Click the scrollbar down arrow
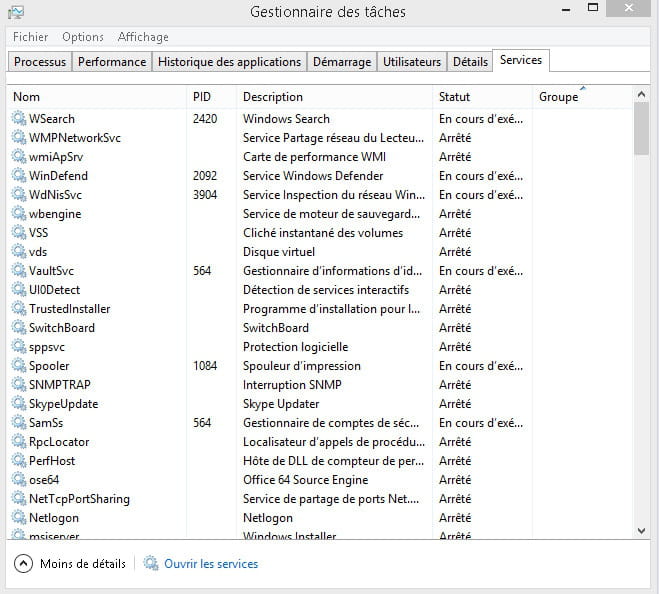 642,530
